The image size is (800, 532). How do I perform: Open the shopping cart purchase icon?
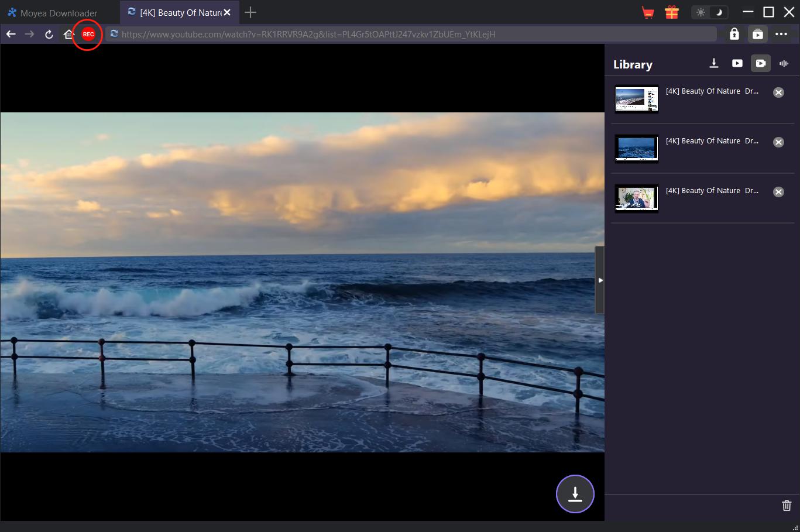(648, 12)
